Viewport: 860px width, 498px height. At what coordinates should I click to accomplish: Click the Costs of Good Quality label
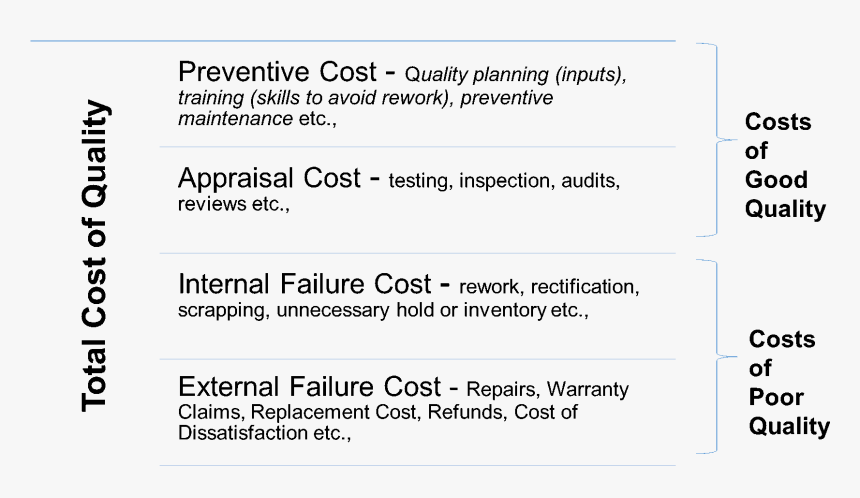785,166
